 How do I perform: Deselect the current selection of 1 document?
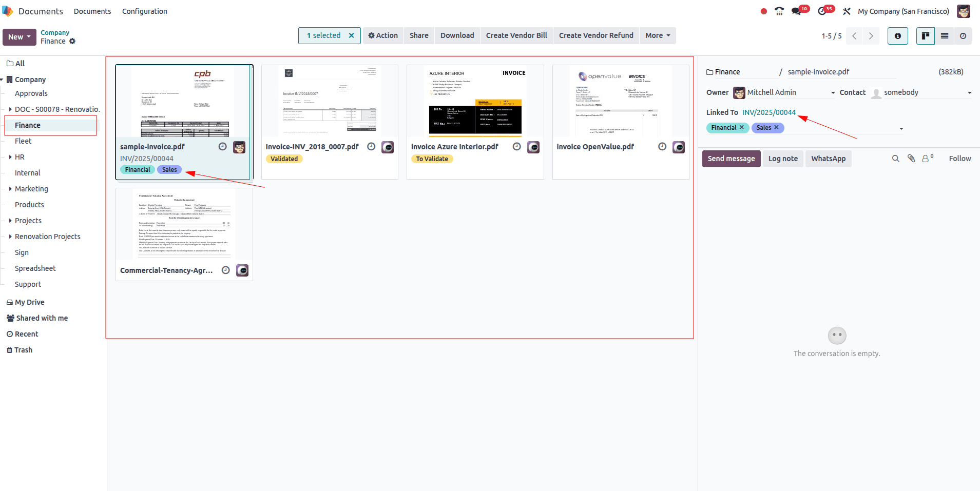[352, 35]
